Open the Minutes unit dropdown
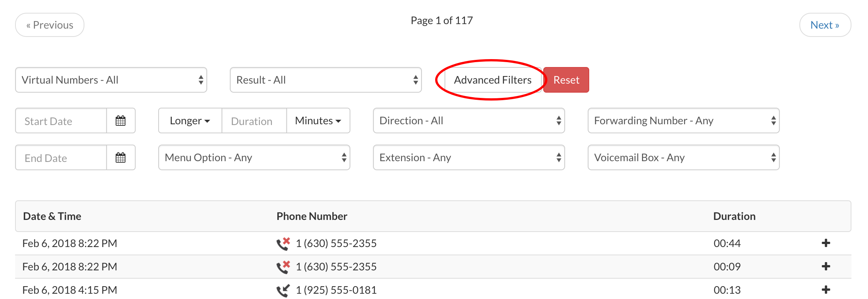The image size is (868, 299). pyautogui.click(x=318, y=121)
